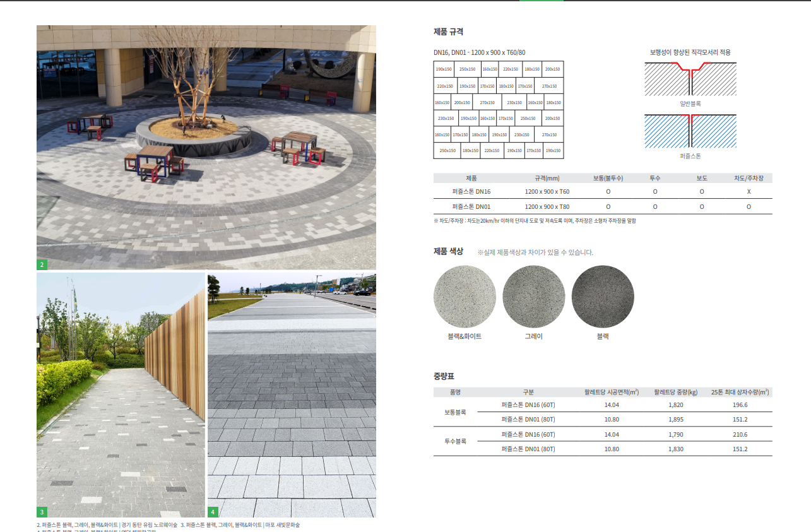Select the 그레이 color sample circle
The width and height of the screenshot is (811, 532).
pyautogui.click(x=534, y=297)
